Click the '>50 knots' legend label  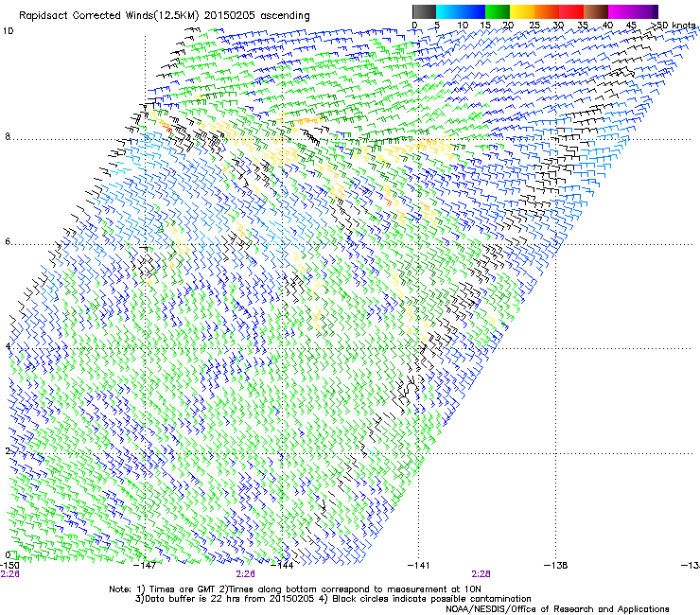pyautogui.click(x=674, y=25)
